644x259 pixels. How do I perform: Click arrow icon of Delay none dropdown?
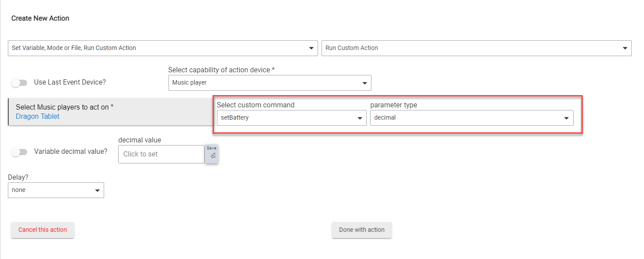pyautogui.click(x=97, y=190)
